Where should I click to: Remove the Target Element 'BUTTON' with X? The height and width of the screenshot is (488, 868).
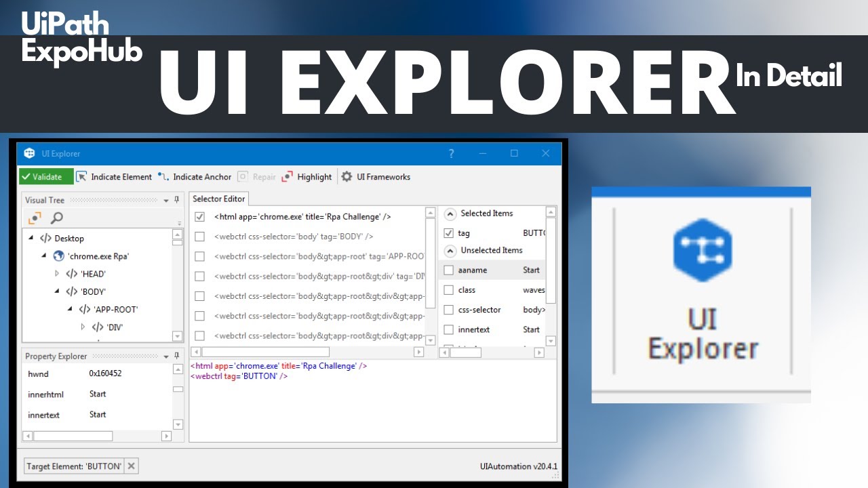coord(132,466)
